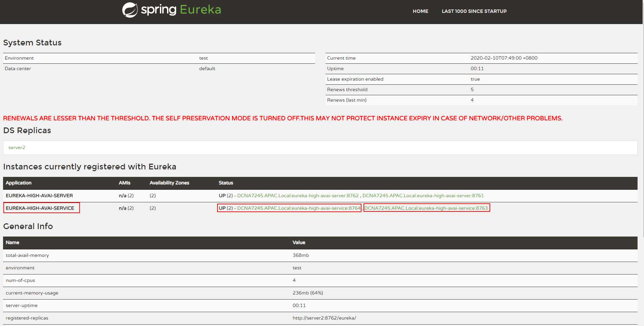Select the EUREKA-HIGH-AVAI-SERVER application cell
This screenshot has width=644, height=326.
pyautogui.click(x=39, y=196)
